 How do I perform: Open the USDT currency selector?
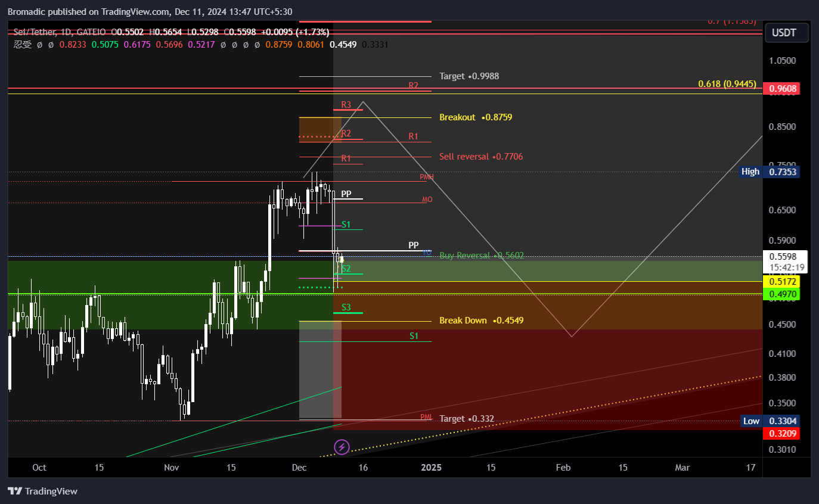click(787, 33)
